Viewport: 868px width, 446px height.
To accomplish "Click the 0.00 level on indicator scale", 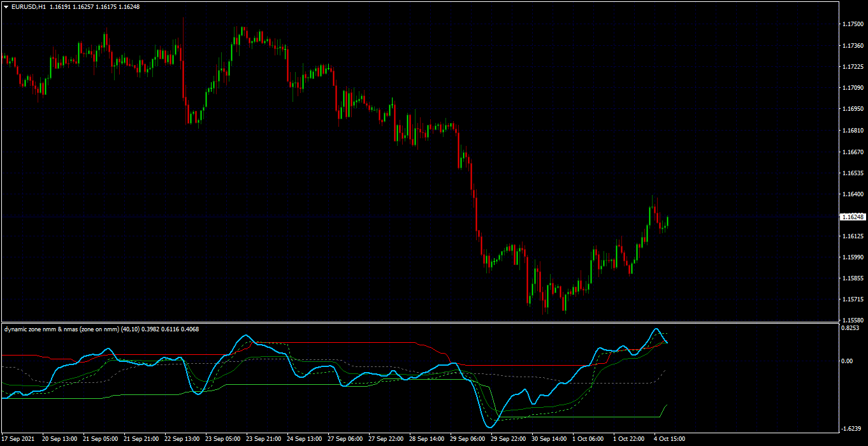I will pos(848,361).
